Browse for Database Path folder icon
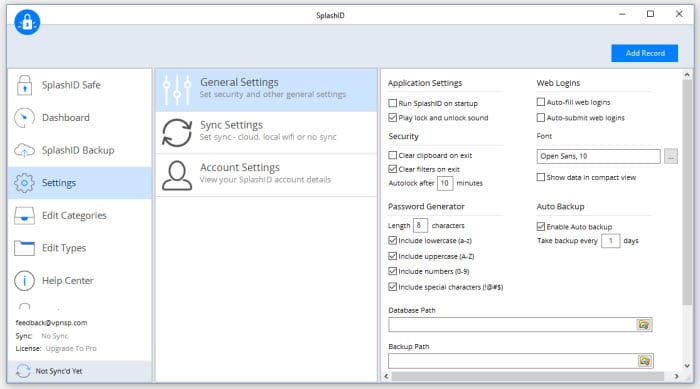Image resolution: width=700 pixels, height=389 pixels. tap(644, 325)
